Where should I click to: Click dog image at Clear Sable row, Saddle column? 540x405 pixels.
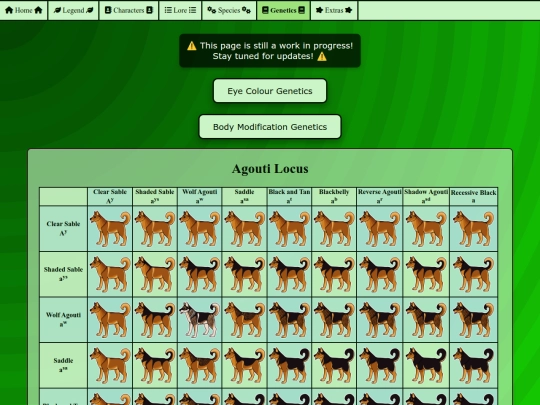[x=244, y=229]
